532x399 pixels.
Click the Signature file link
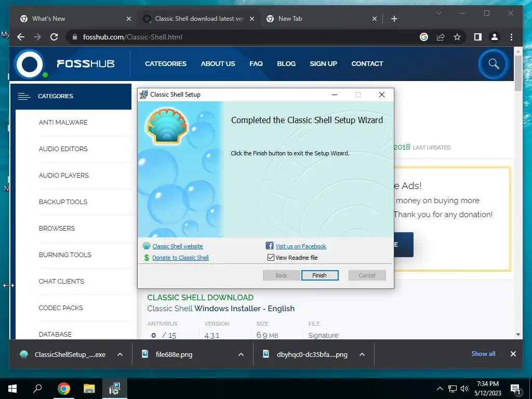[323, 335]
